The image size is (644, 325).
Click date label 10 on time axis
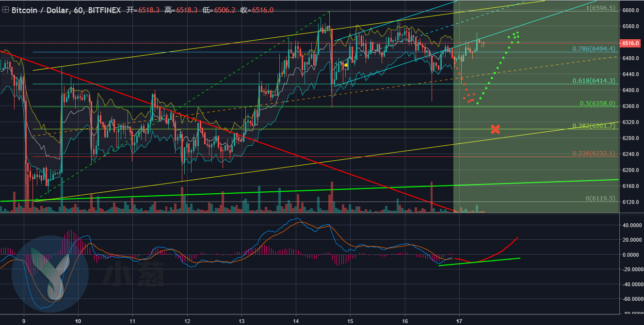coord(78,321)
